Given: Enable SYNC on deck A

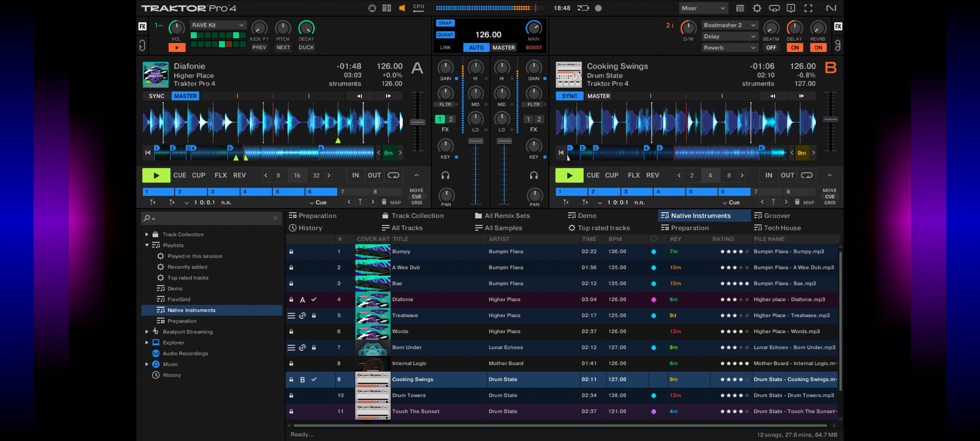Looking at the screenshot, I should point(156,96).
